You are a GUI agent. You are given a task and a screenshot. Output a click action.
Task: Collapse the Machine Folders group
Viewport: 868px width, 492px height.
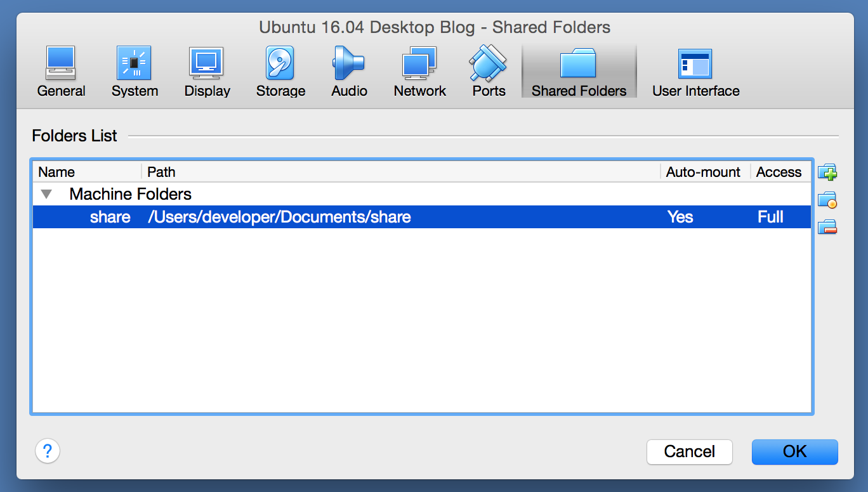pos(46,194)
